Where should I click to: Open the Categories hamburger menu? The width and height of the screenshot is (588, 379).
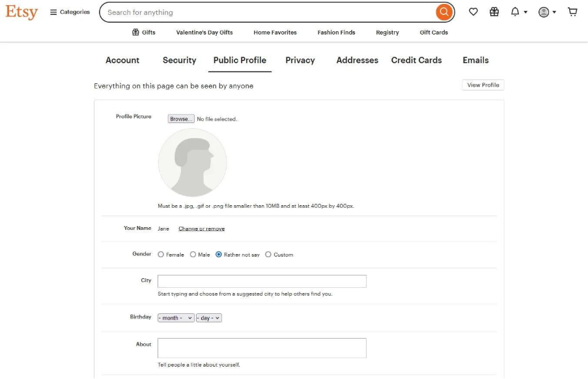(x=70, y=12)
